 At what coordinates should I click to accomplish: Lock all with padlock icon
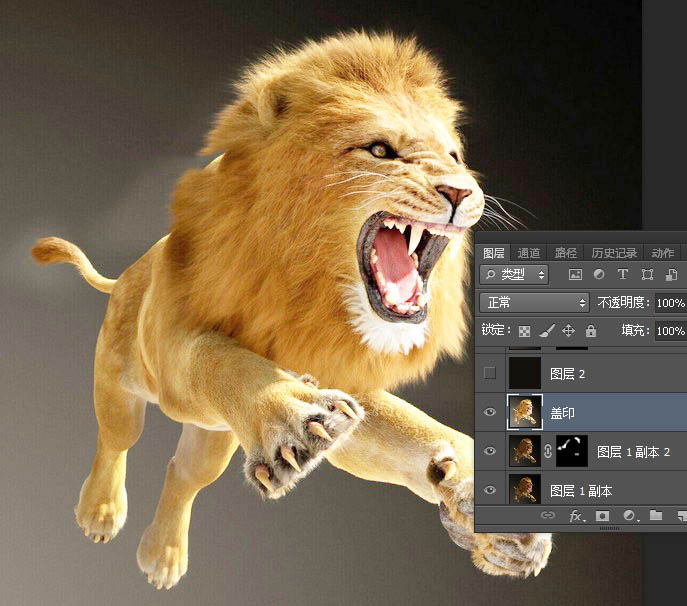tap(591, 331)
